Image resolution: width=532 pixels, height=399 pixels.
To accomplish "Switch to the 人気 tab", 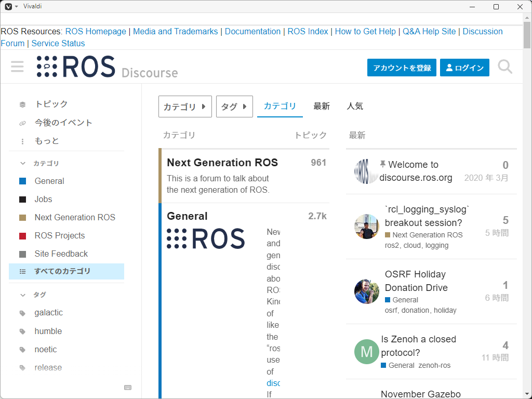I will tap(355, 106).
